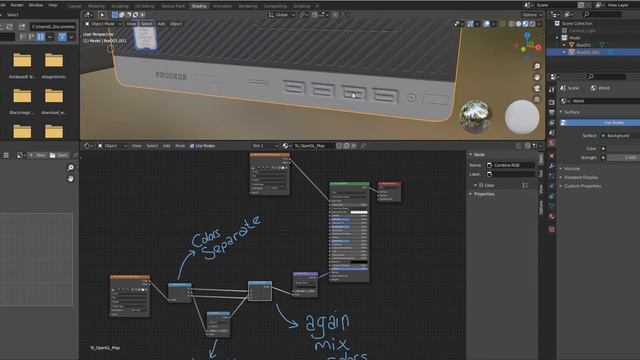Toggle X-ray mode icon in viewport header

point(503,24)
